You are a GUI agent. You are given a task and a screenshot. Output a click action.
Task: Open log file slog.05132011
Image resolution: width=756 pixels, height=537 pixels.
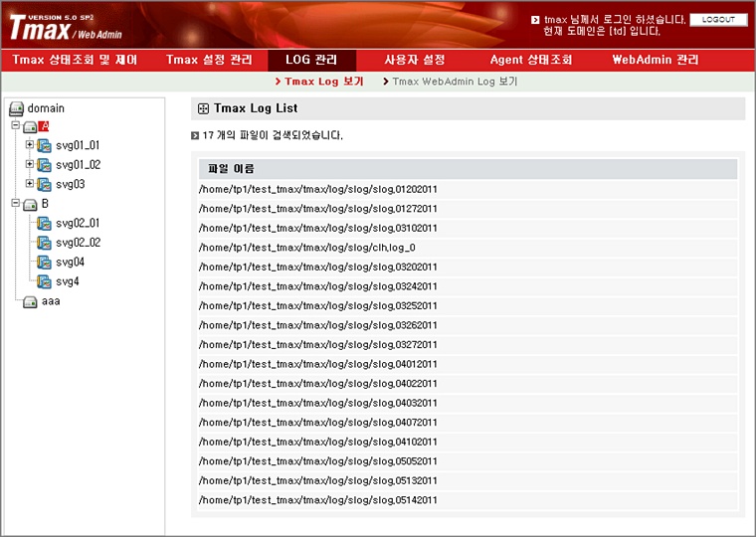(x=318, y=481)
